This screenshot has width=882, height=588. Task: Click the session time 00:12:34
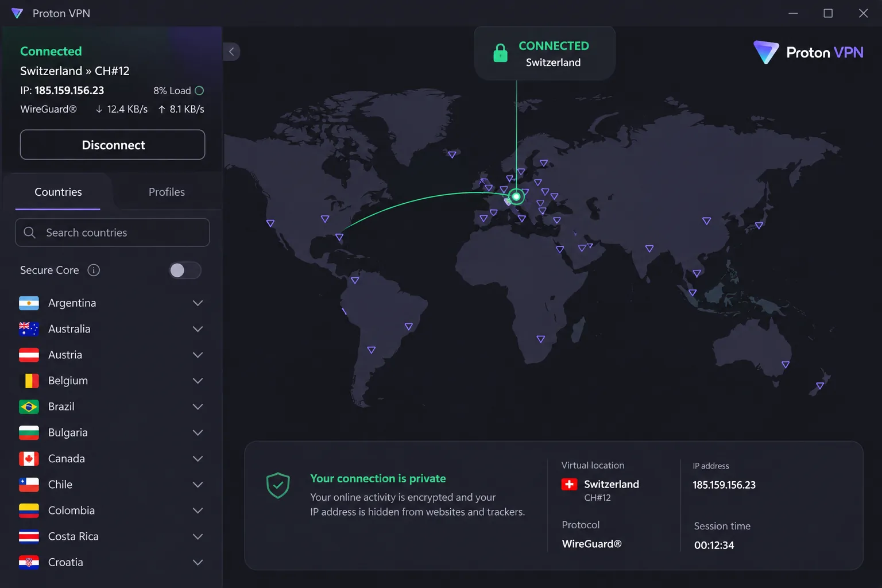(x=714, y=545)
